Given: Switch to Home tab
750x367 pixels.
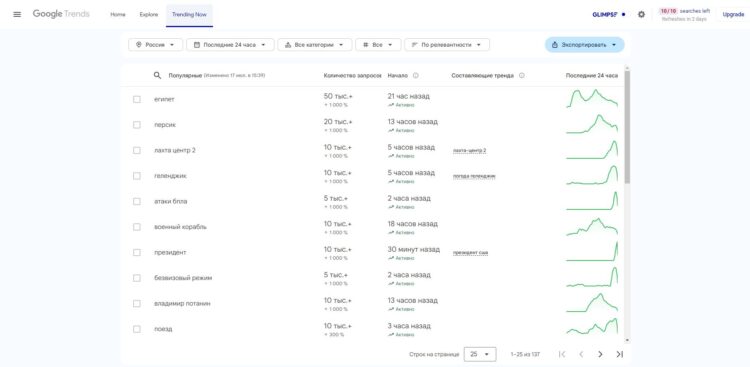Looking at the screenshot, I should tap(118, 14).
